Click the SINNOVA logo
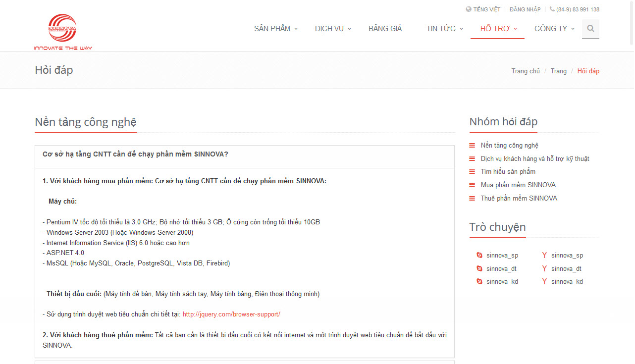 coord(63,32)
